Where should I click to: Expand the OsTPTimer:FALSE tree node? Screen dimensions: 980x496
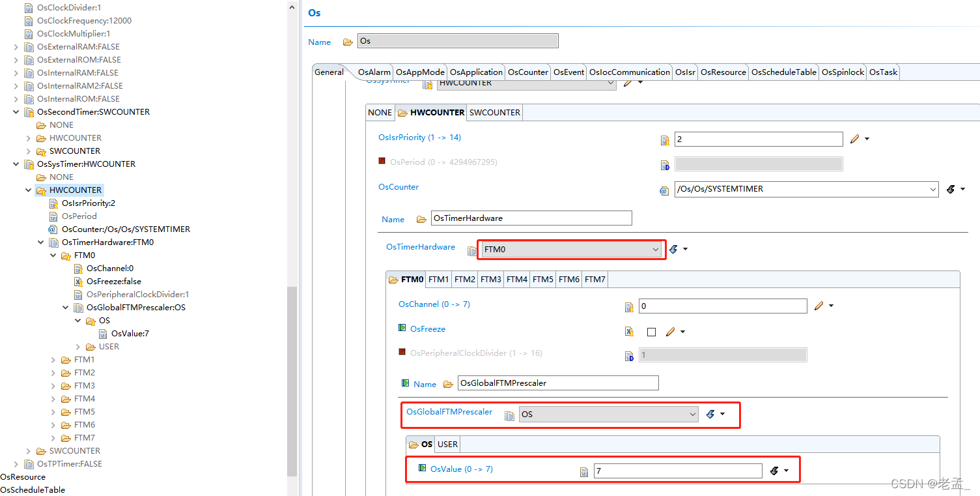16,464
